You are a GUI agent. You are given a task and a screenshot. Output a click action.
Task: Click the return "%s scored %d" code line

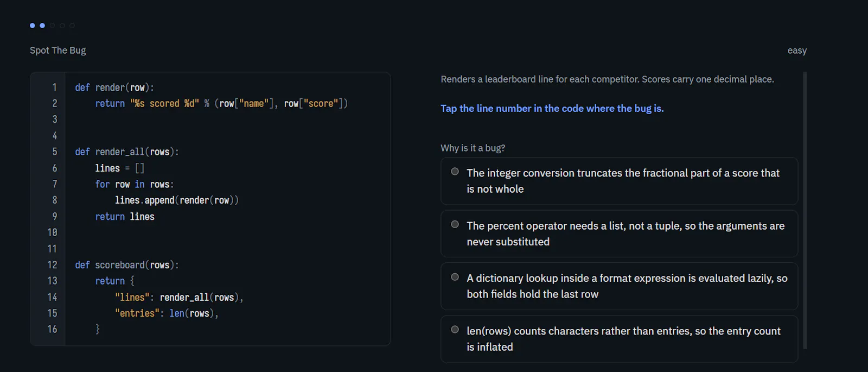[x=221, y=103]
